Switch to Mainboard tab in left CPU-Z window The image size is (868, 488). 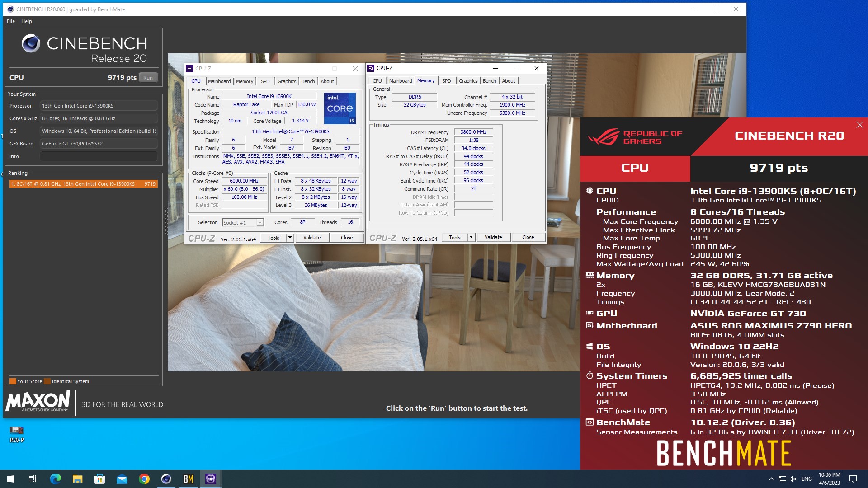(x=219, y=81)
